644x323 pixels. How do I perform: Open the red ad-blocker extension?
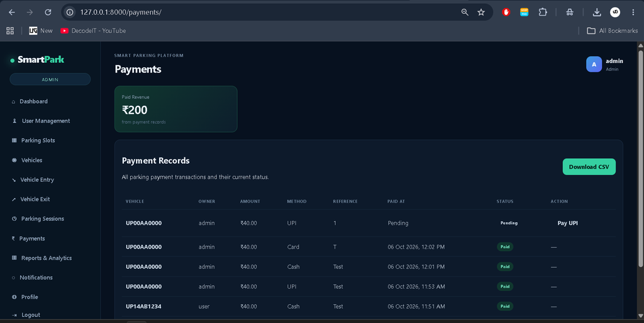(506, 13)
